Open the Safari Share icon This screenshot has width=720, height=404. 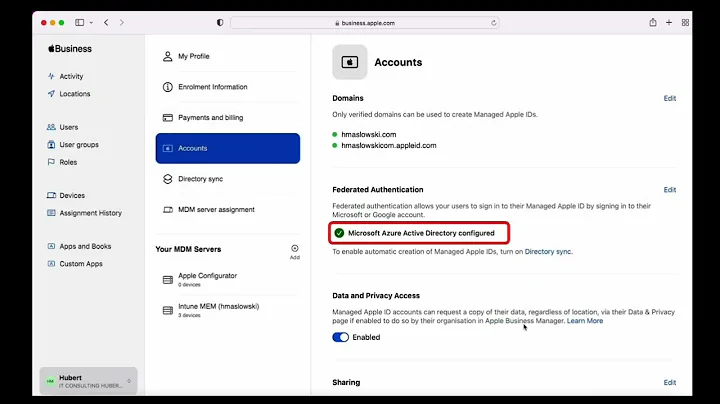click(652, 22)
